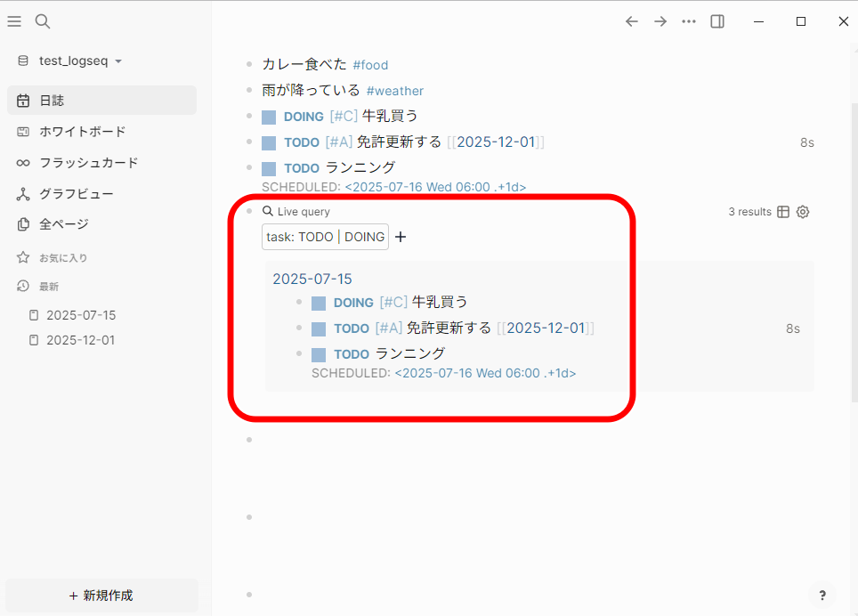Open the [#A] priority in query results
This screenshot has width=858, height=616.
[389, 328]
